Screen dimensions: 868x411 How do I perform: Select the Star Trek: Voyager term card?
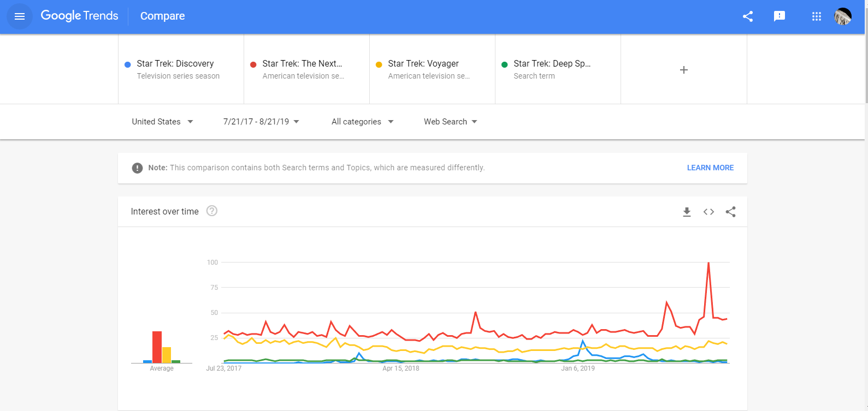[432, 69]
